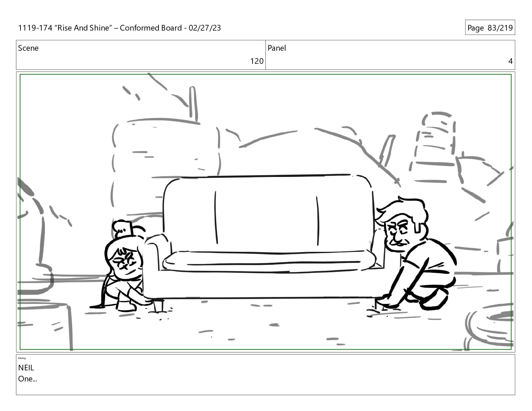This screenshot has height=411, width=532.
Task: Click the character name 'NEIL'
Action: tap(26, 368)
